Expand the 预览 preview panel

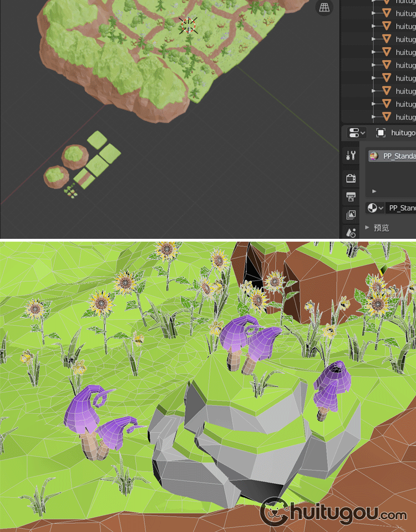coord(367,227)
